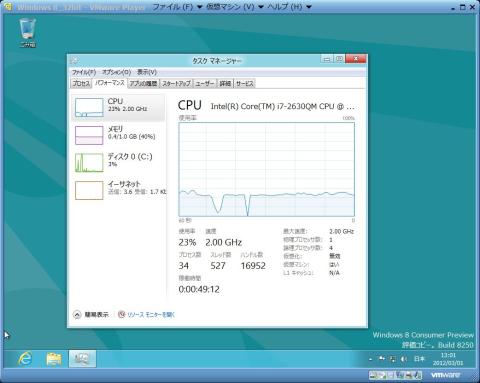Screen dimensions: 480x383
Task: Click the thread count 527
Action: coord(218,266)
